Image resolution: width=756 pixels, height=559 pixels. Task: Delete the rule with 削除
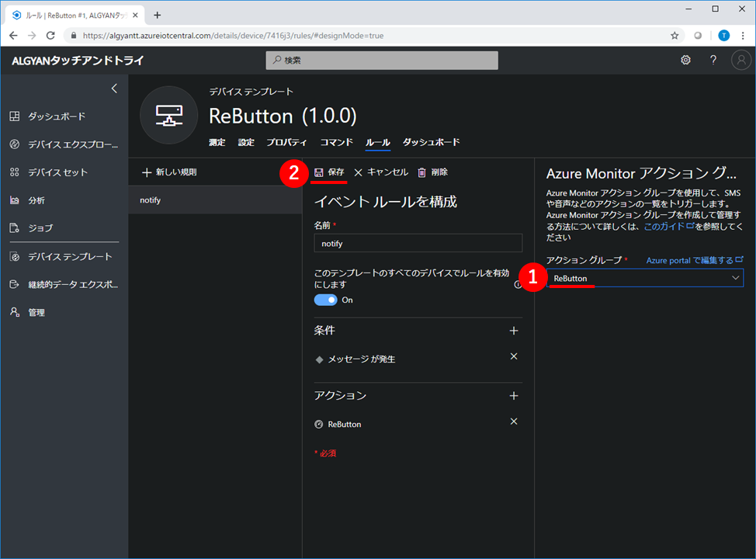coord(432,172)
